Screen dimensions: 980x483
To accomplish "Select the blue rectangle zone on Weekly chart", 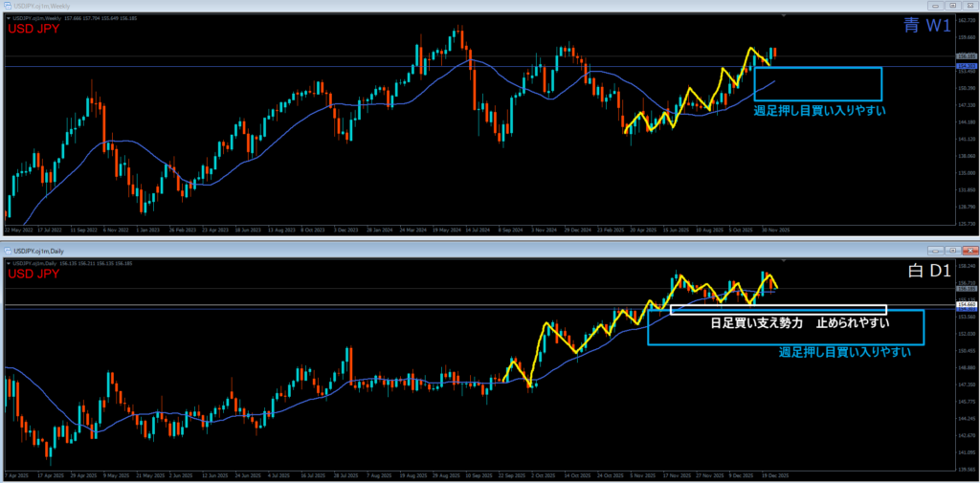I will (817, 68).
